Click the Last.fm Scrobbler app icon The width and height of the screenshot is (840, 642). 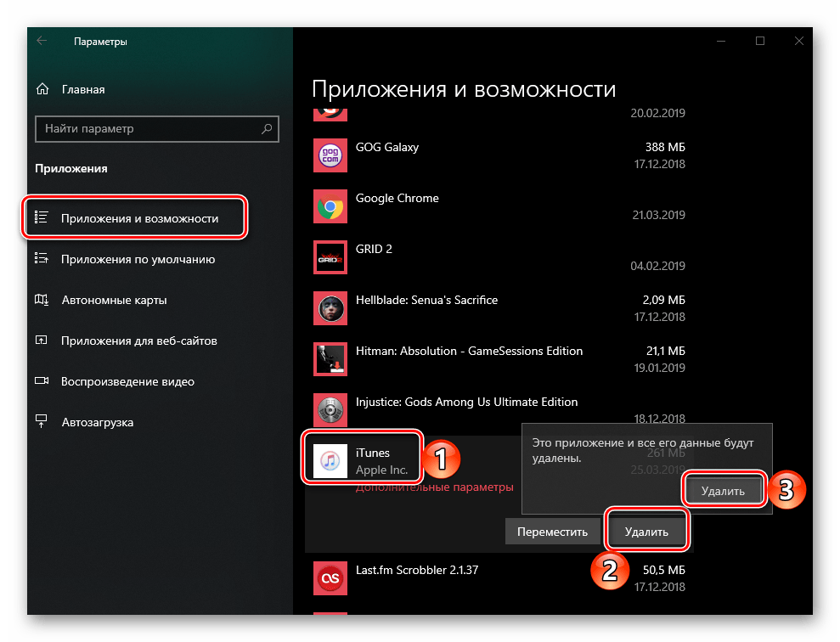[330, 578]
